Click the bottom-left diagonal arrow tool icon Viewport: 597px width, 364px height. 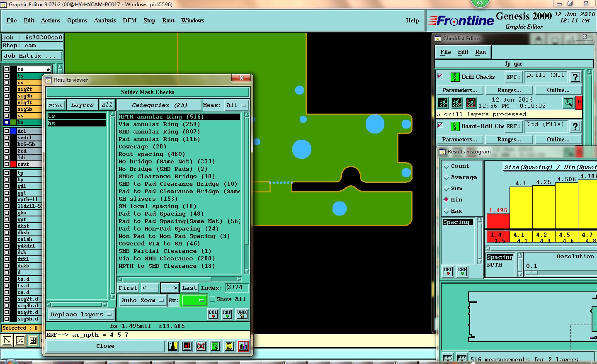7,341
